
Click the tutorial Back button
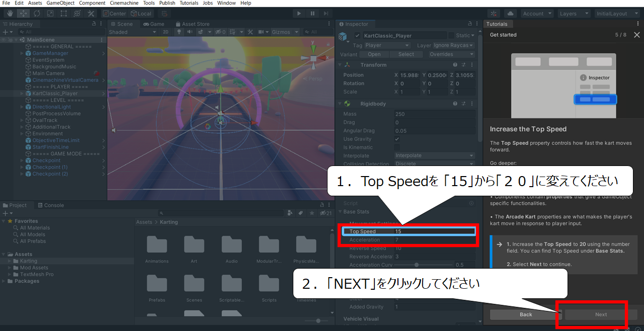[x=526, y=314]
